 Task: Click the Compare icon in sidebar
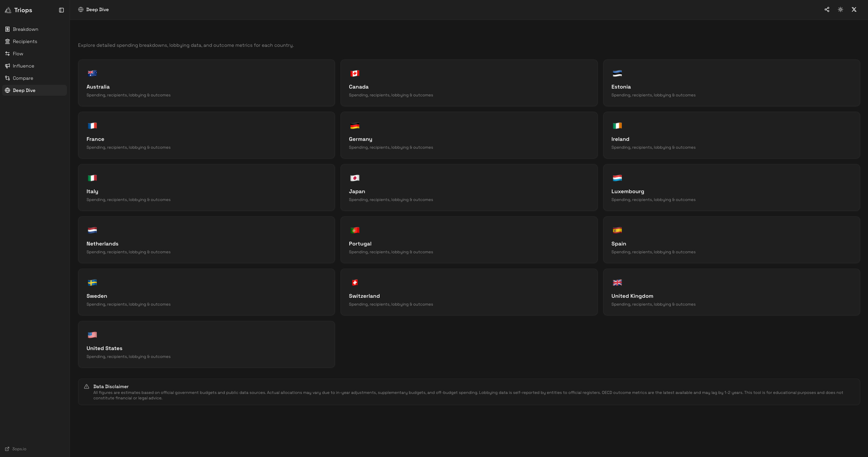pos(8,78)
